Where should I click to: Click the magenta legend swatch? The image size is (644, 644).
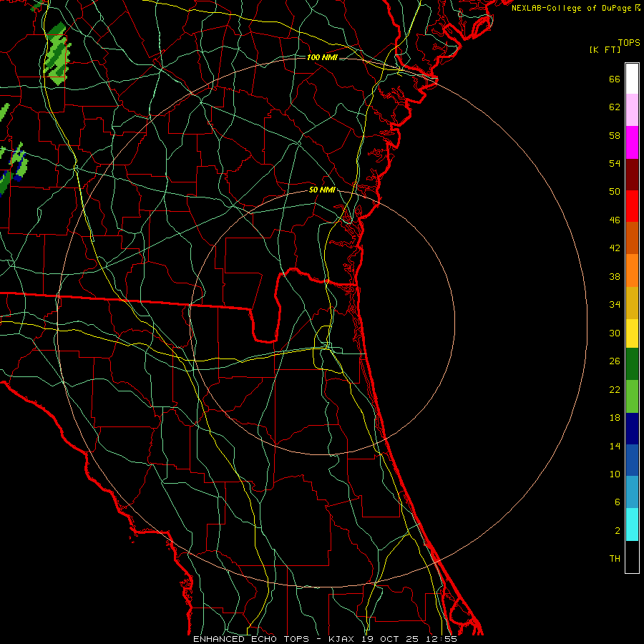pos(632,142)
